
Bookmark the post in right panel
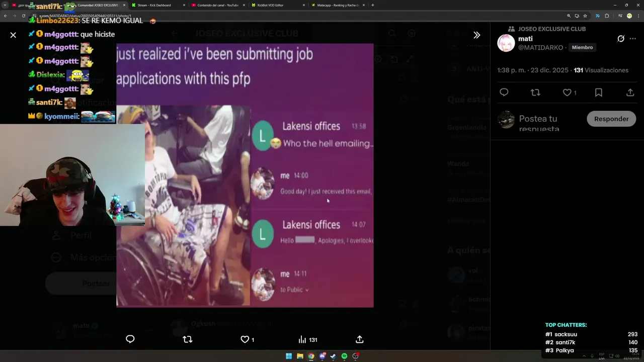pyautogui.click(x=599, y=93)
